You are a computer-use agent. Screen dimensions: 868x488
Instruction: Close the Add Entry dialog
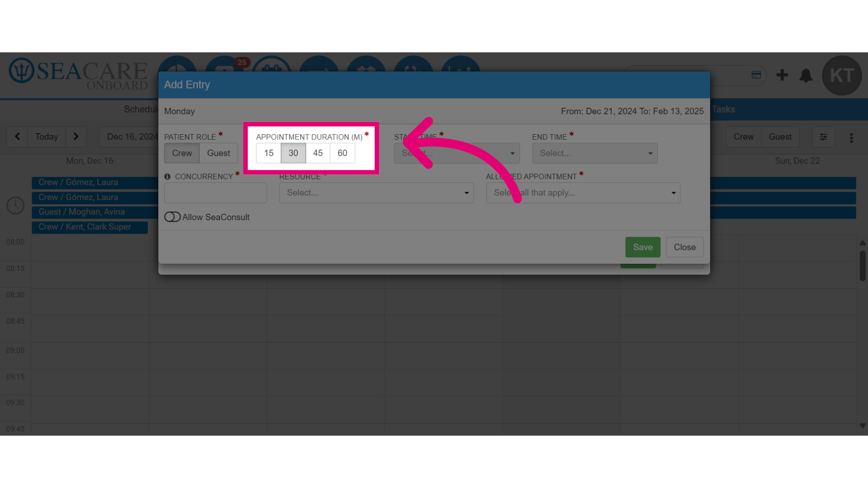[684, 247]
